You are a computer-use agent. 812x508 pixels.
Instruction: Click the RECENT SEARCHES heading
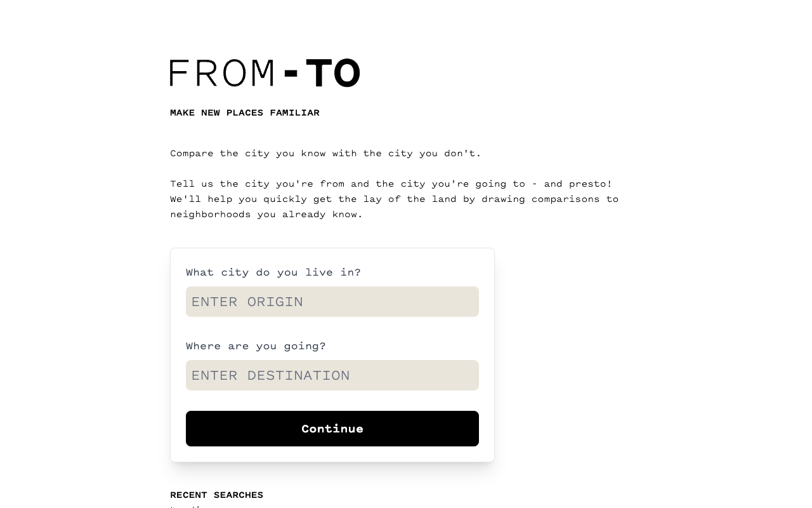(216, 495)
